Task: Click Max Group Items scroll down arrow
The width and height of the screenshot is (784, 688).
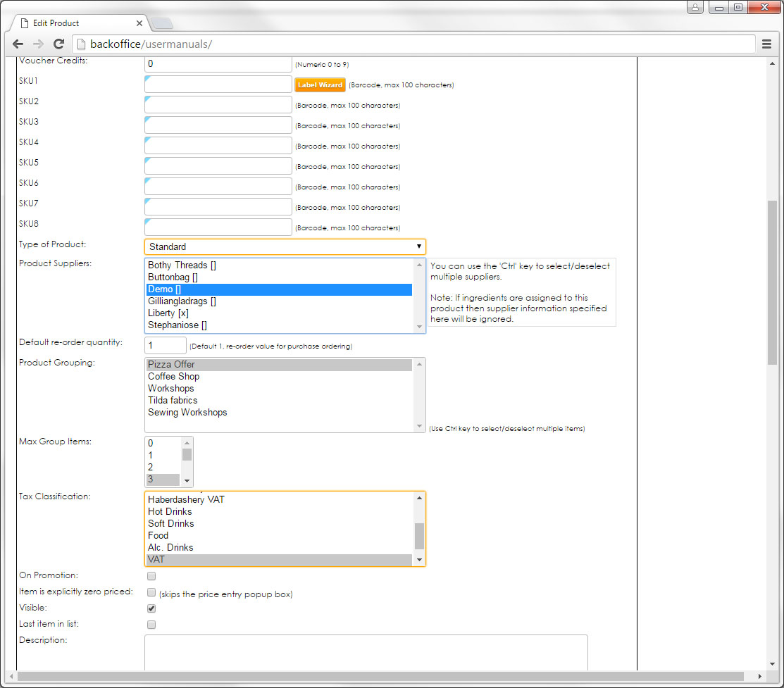Action: pyautogui.click(x=187, y=481)
